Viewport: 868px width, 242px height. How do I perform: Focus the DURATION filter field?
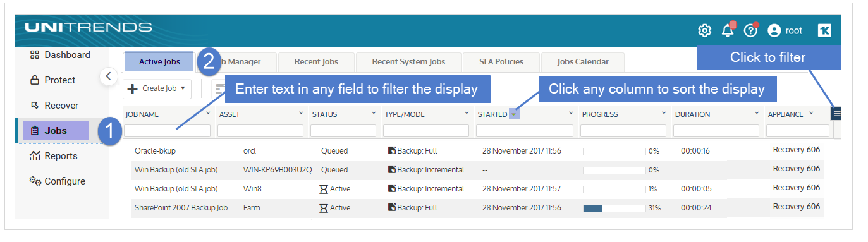coord(716,131)
